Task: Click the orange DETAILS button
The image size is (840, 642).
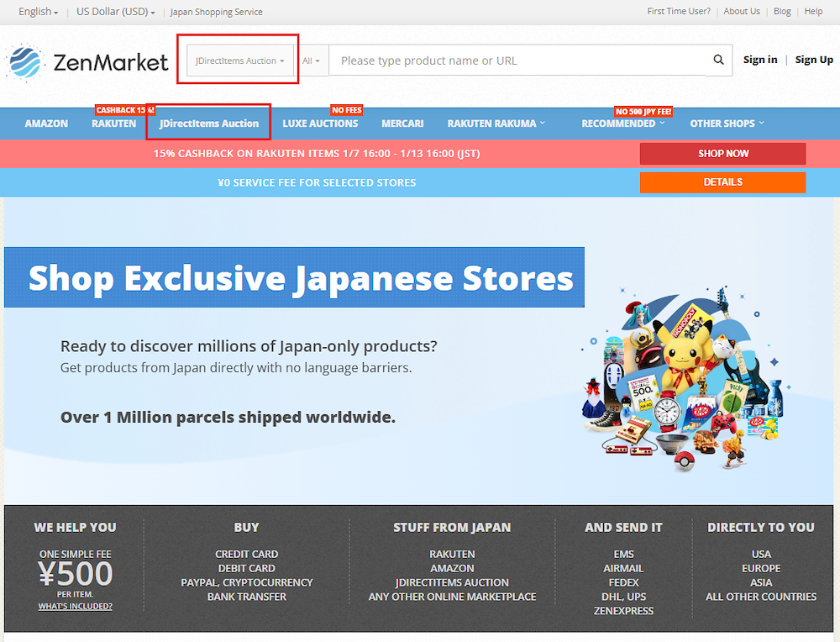Action: click(722, 182)
